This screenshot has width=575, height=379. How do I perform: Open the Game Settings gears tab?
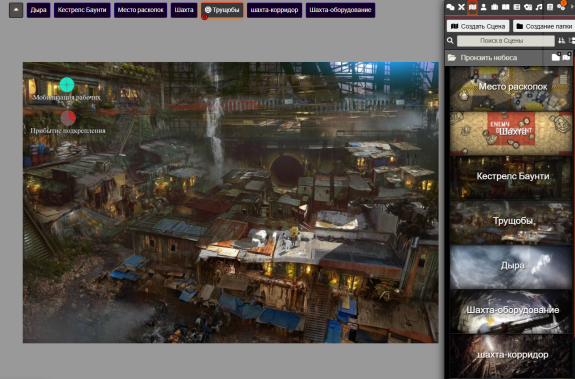(561, 7)
